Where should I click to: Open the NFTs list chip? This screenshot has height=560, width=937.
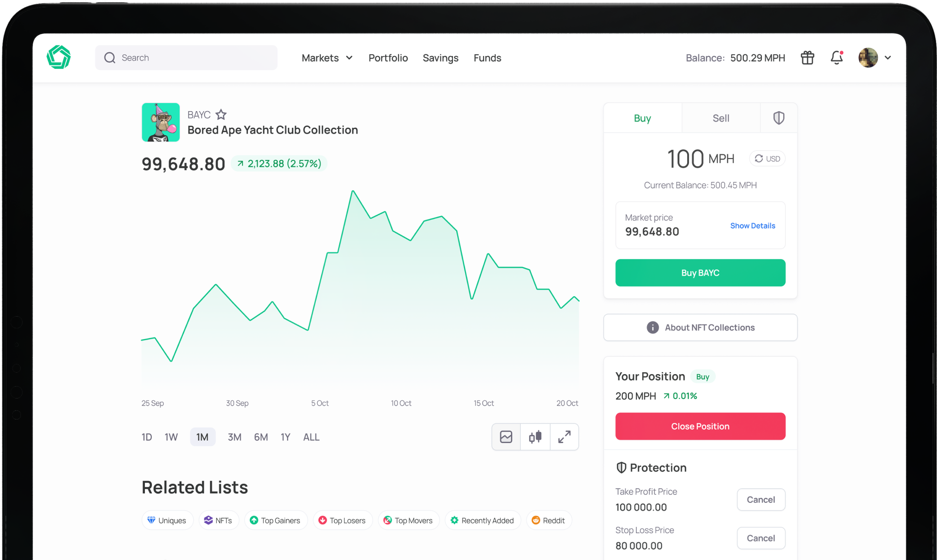pos(218,520)
